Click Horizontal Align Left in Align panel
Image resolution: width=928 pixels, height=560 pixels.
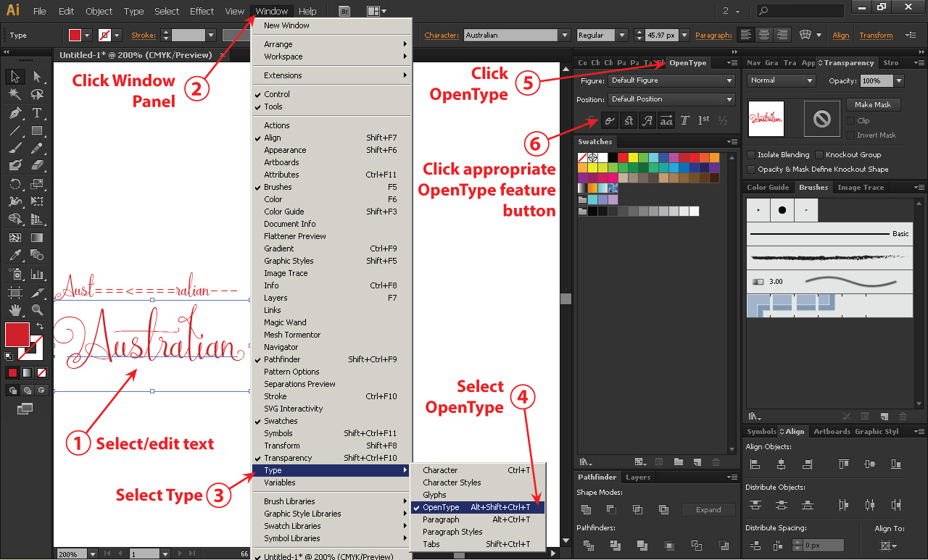755,464
